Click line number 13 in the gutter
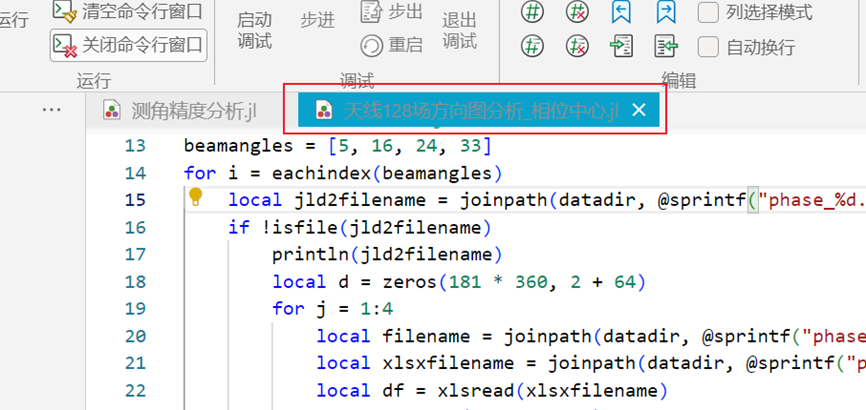 click(135, 146)
